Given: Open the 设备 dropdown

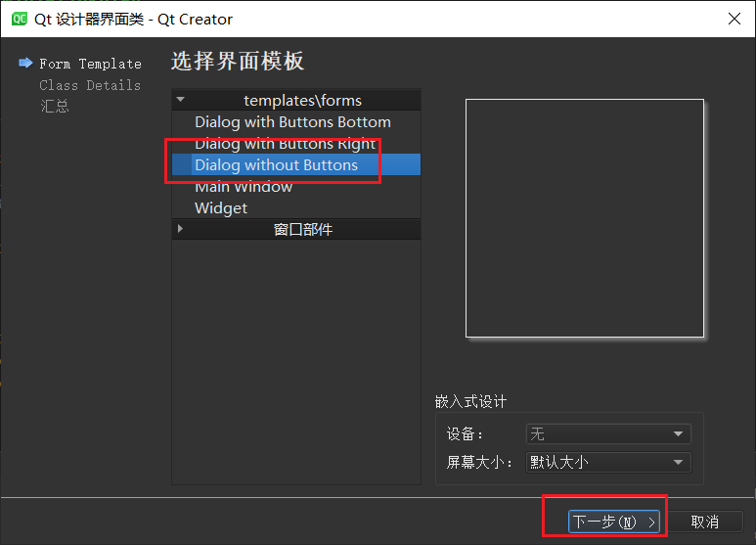Looking at the screenshot, I should 607,434.
